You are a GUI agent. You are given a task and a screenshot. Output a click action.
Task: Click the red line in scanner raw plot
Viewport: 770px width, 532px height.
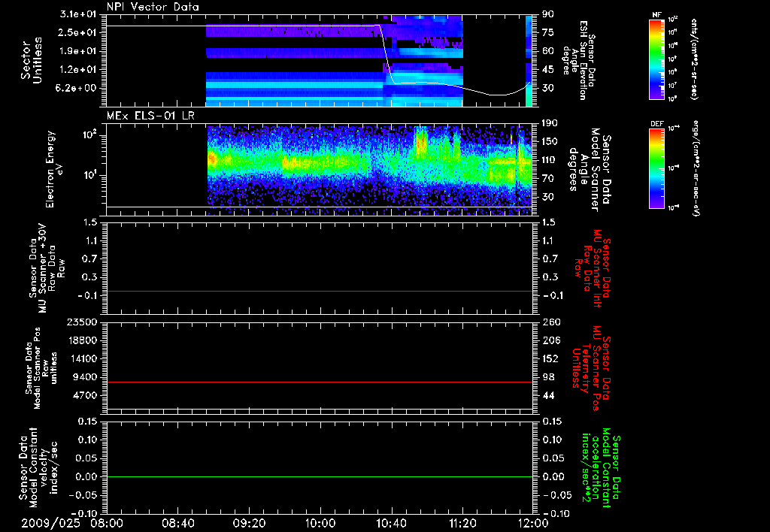pos(320,291)
